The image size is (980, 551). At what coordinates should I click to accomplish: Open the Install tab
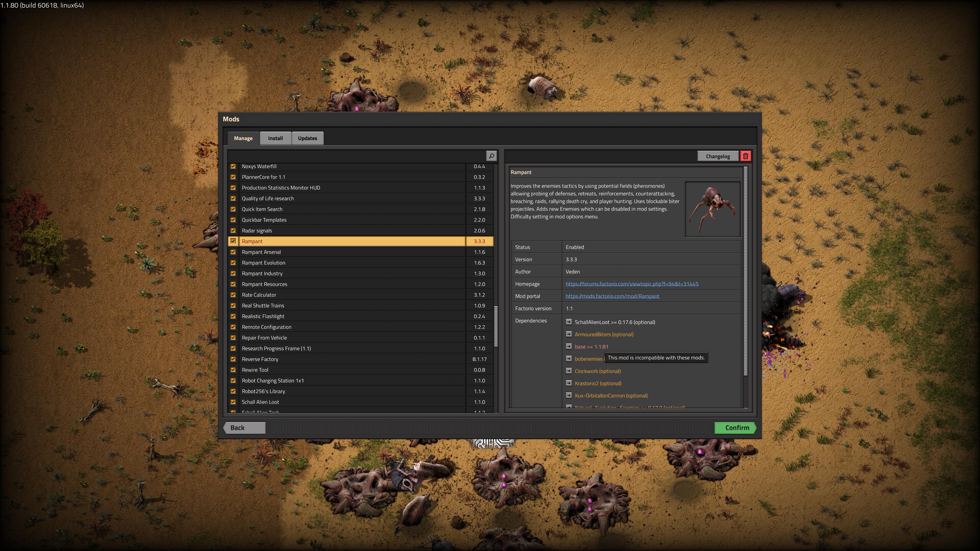click(275, 138)
